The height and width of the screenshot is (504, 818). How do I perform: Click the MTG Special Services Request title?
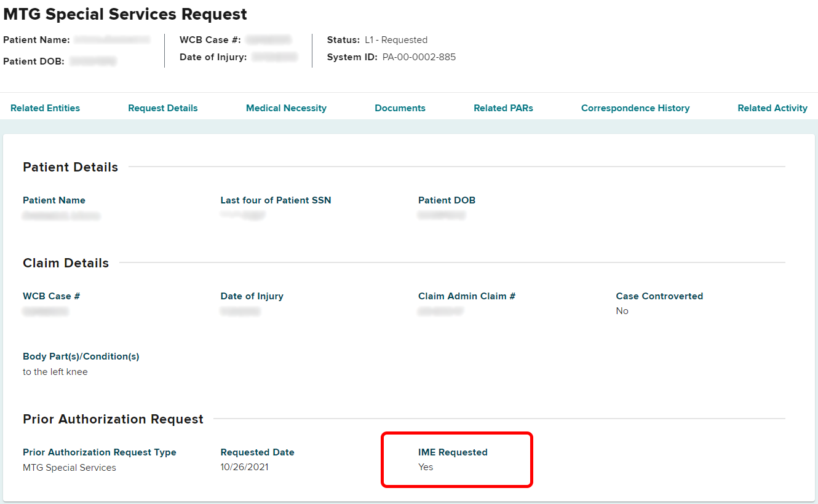pos(125,14)
